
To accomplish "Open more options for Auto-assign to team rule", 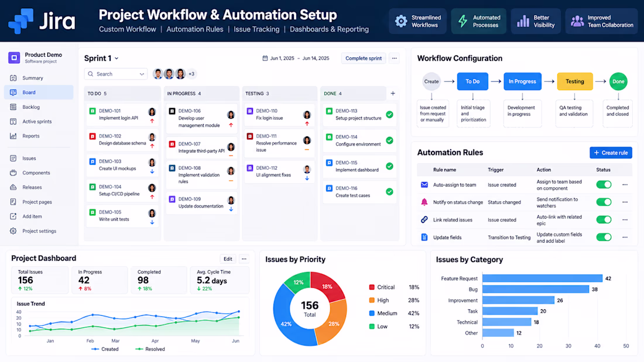I will coord(625,185).
